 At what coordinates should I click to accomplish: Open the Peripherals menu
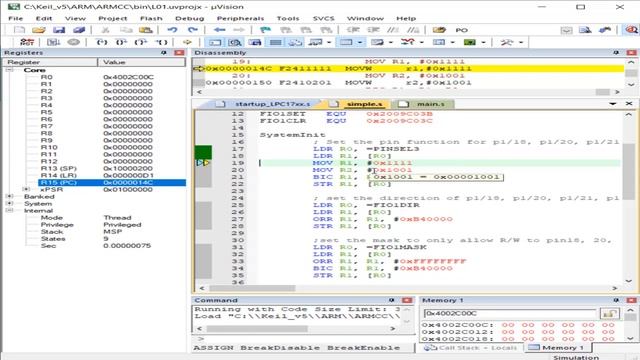240,18
